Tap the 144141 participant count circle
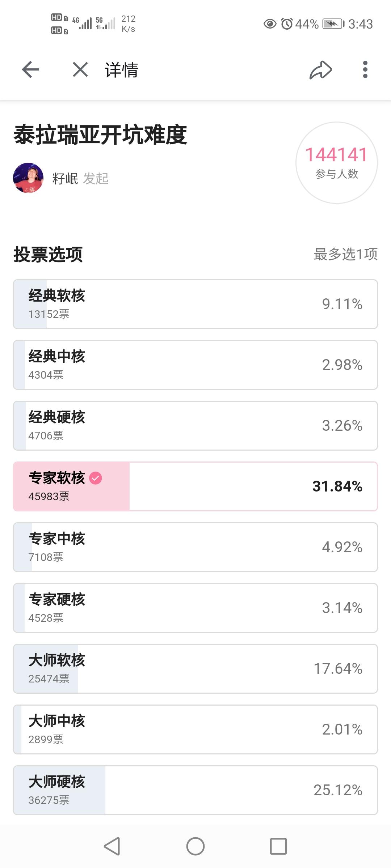The width and height of the screenshot is (391, 868). point(337,163)
